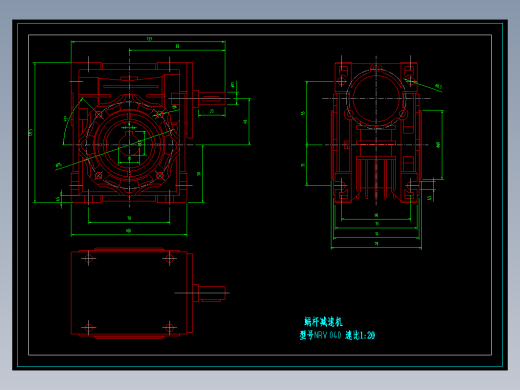Select the model text 型号NRV 040

click(x=320, y=335)
